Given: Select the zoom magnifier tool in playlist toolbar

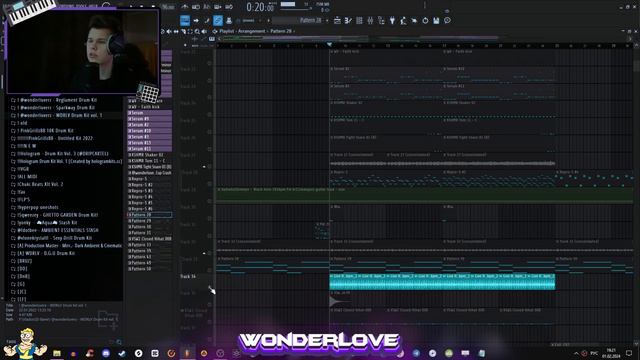Looking at the screenshot, I should (197, 31).
